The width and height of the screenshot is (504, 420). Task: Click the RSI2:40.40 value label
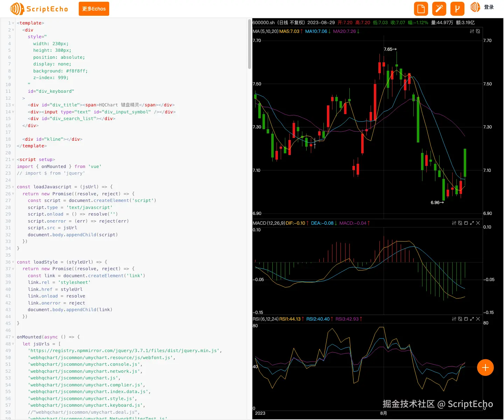click(x=318, y=319)
